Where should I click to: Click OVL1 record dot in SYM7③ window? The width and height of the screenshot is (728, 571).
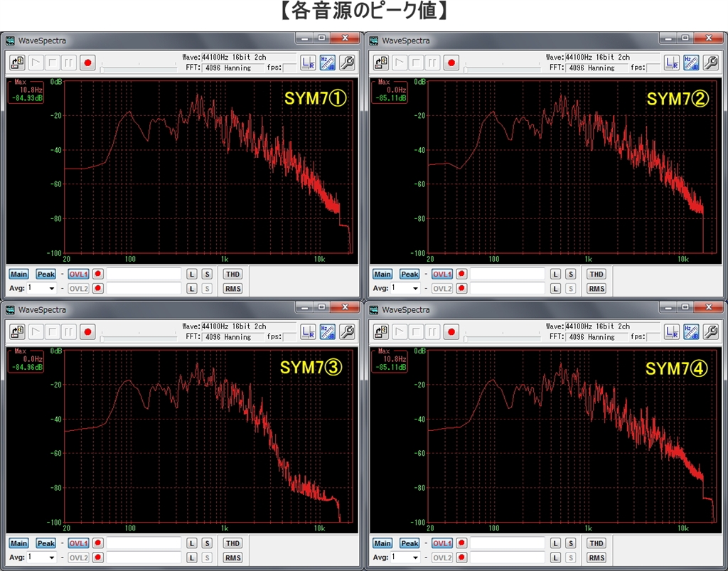[97, 543]
